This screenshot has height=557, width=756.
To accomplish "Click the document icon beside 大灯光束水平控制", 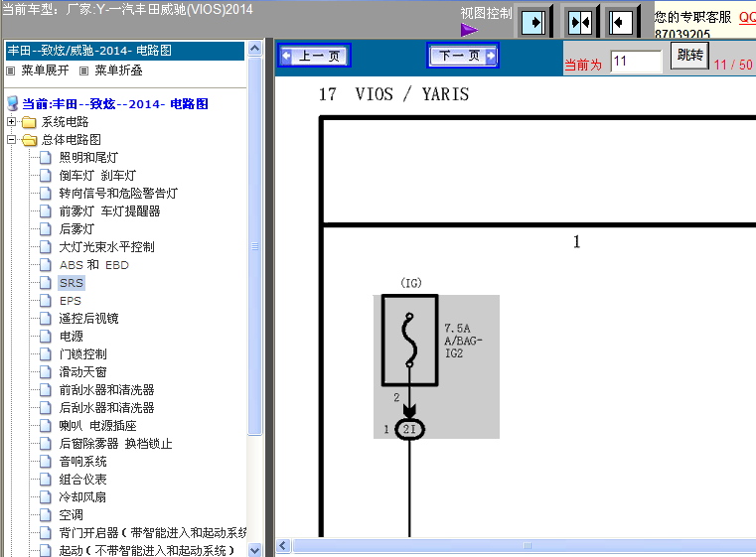I will 46,246.
